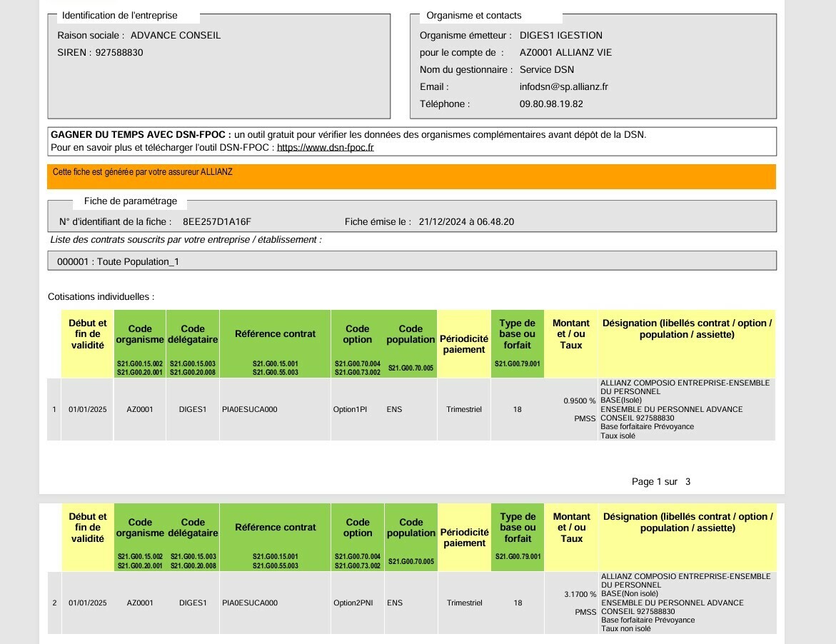Click second table's Périodicité paiement column header
Screen dimensions: 836x644
click(464, 538)
